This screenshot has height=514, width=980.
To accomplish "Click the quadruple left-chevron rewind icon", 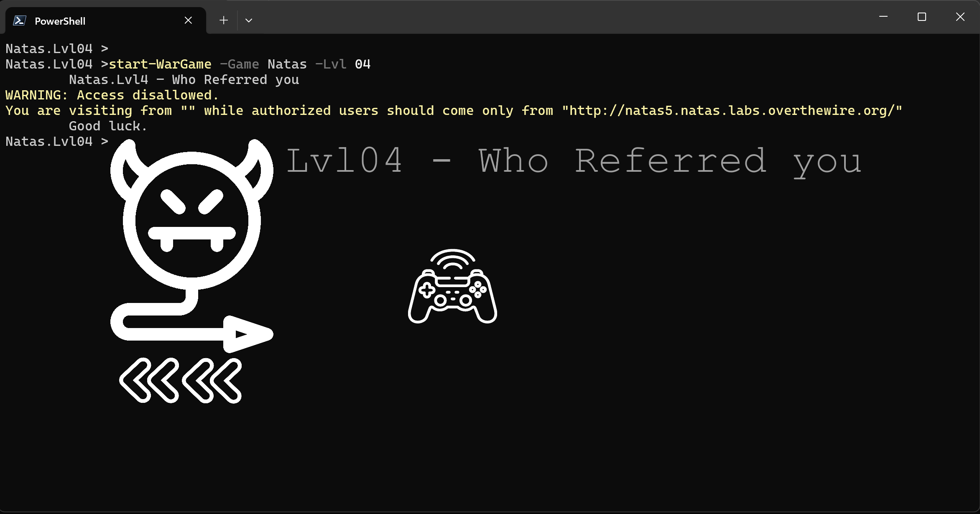I will (x=181, y=380).
